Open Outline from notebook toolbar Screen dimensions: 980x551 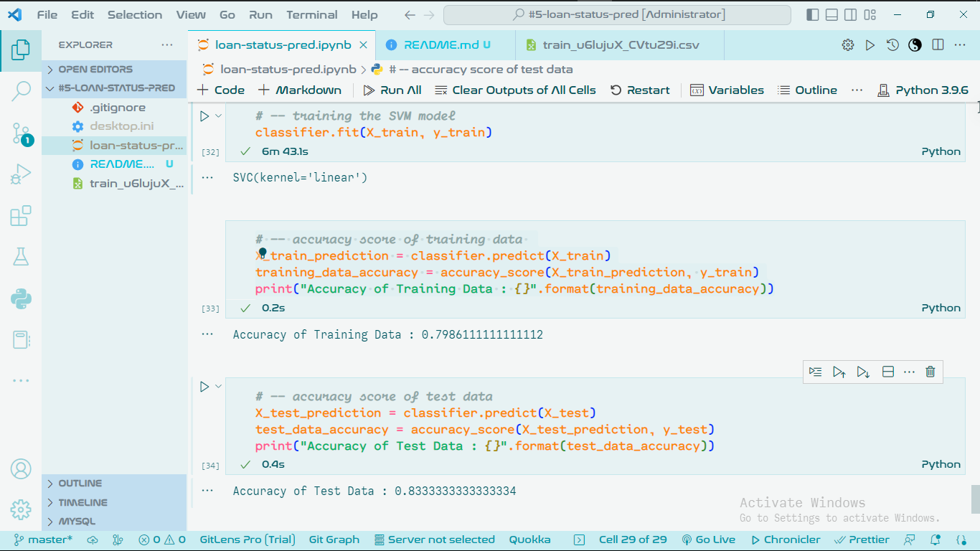click(x=807, y=90)
